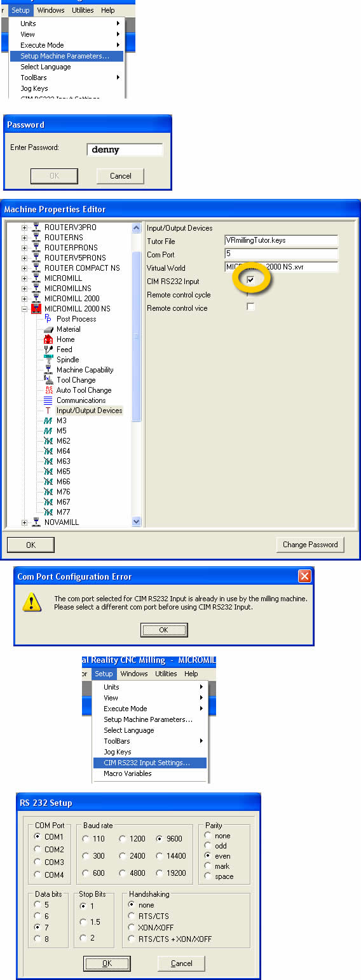Select the M64 code icon
The height and width of the screenshot is (980, 361).
tap(48, 451)
